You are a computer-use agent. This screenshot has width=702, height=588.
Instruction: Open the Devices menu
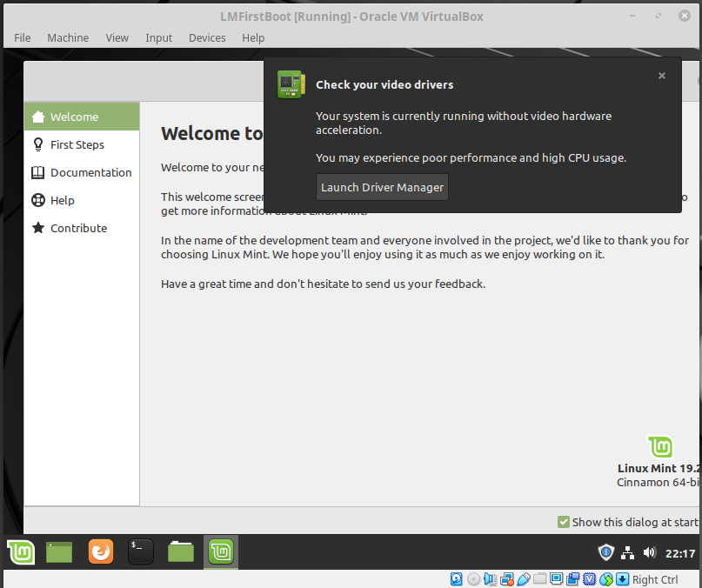[x=207, y=38]
